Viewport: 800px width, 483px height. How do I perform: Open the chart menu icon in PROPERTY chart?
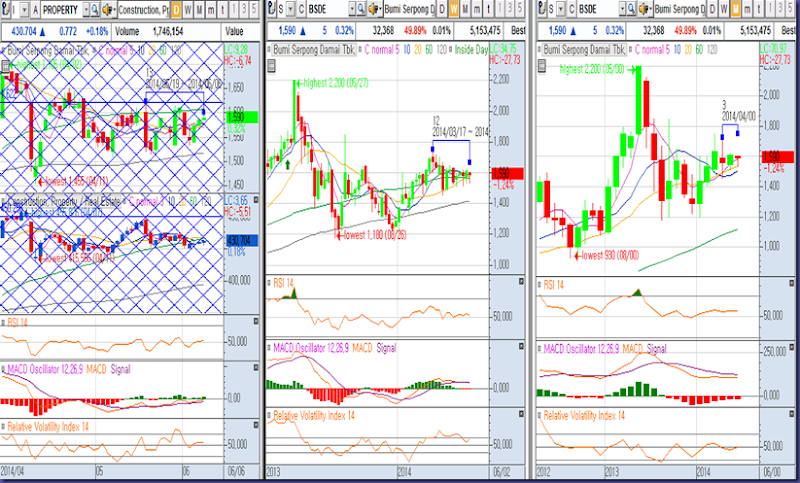tap(5, 65)
